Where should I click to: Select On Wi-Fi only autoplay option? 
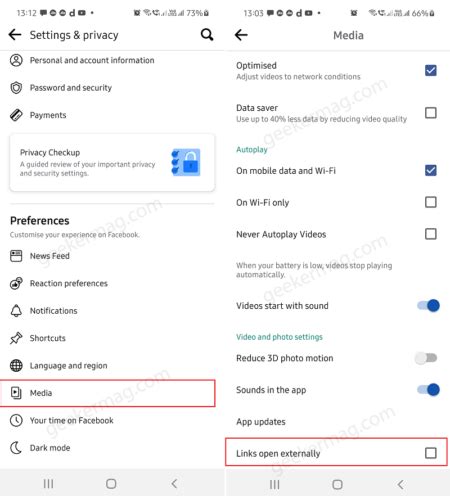tap(431, 202)
